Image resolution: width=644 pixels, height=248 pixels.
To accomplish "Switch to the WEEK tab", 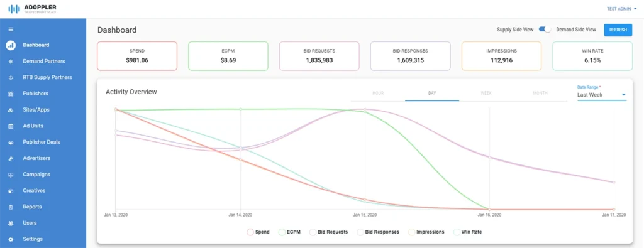I will point(486,94).
